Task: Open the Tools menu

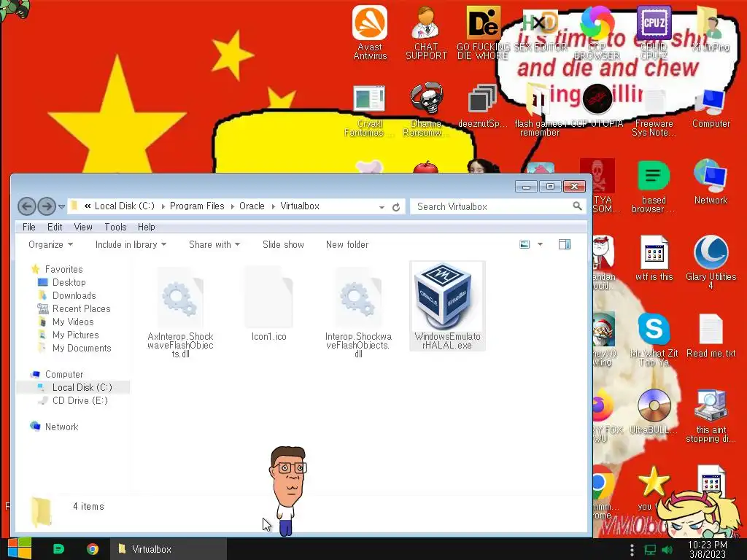Action: coord(115,227)
